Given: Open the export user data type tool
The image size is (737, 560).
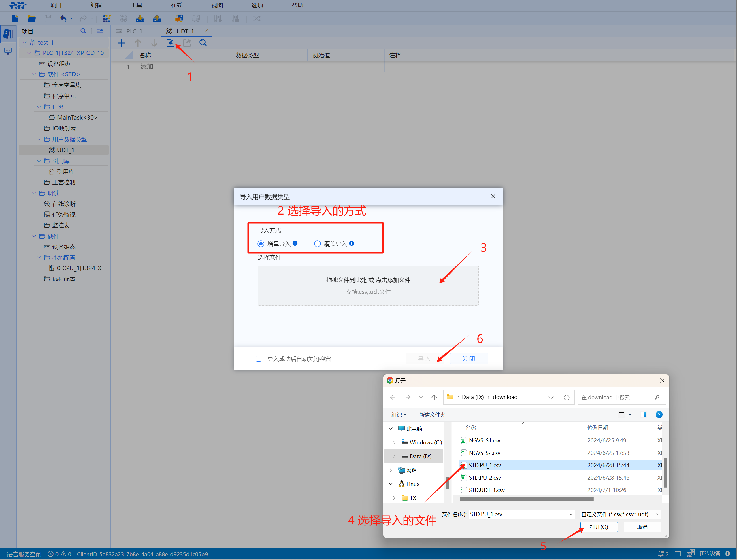Looking at the screenshot, I should pos(186,43).
